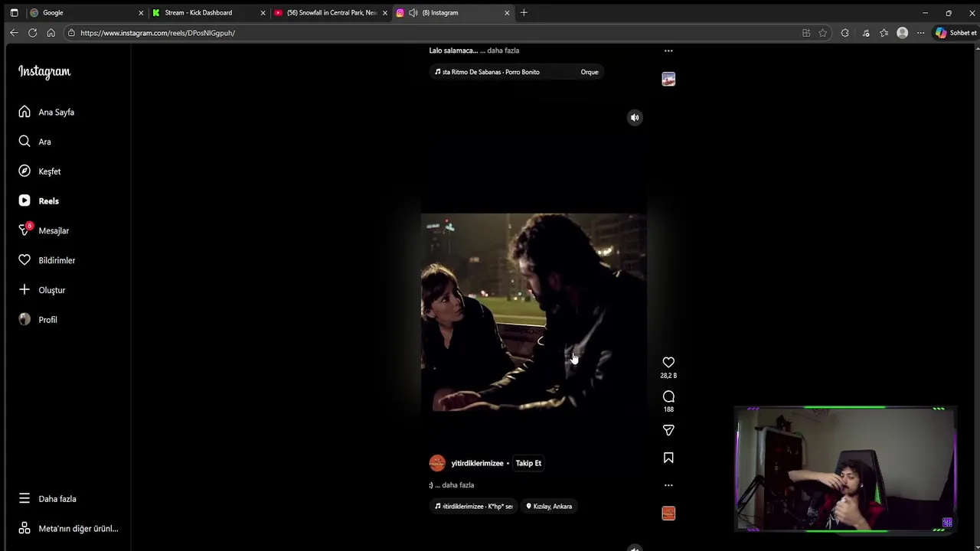
Task: Open the Kızılay, Ankara location tag
Action: click(x=549, y=506)
